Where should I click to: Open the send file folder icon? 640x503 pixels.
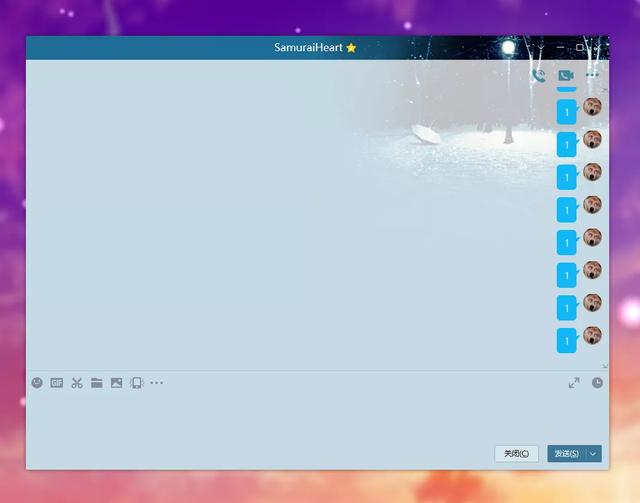tap(97, 383)
